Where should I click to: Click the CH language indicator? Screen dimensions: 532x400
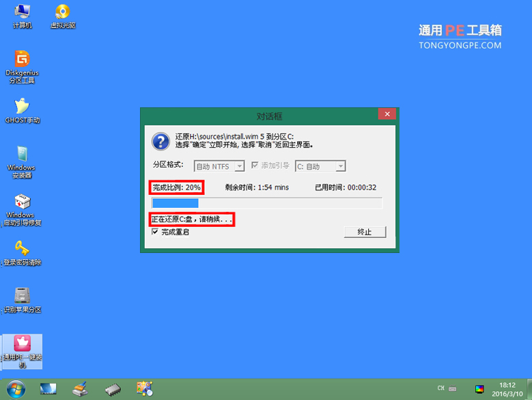(440, 388)
